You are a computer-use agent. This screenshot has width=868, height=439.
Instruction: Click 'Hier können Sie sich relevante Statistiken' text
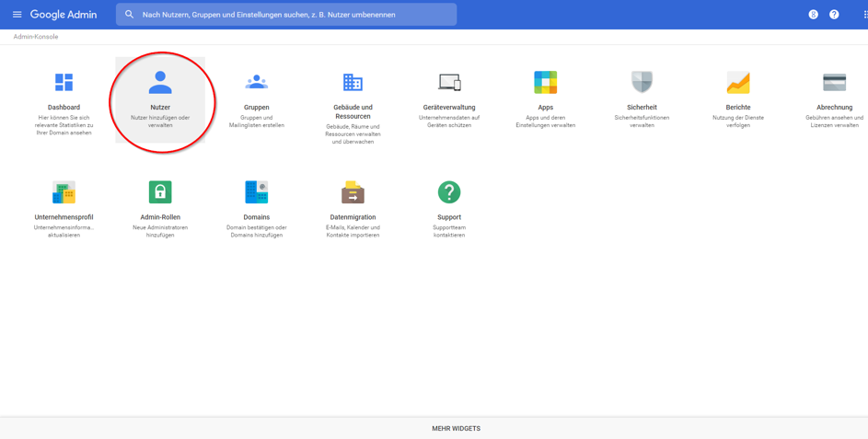click(x=64, y=125)
